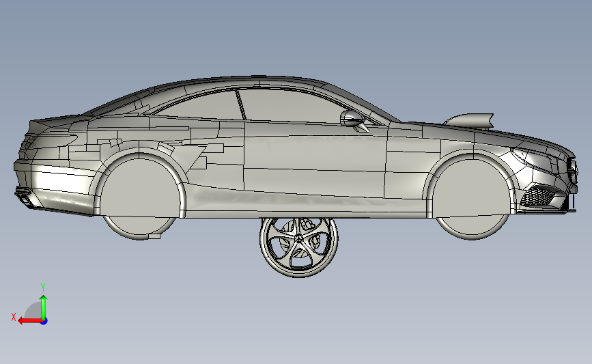Image resolution: width=592 pixels, height=364 pixels.
Task: Pick the front bumper mesh air intake
Action: [x=537, y=197]
